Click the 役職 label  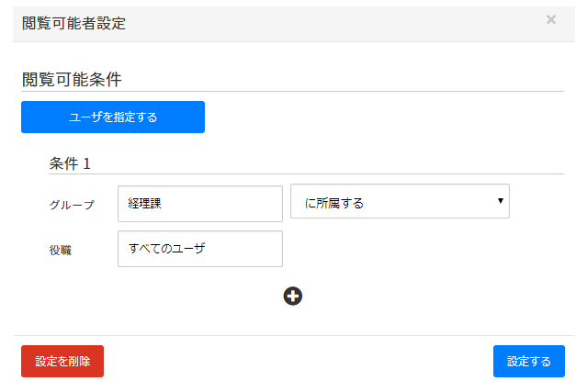click(61, 249)
